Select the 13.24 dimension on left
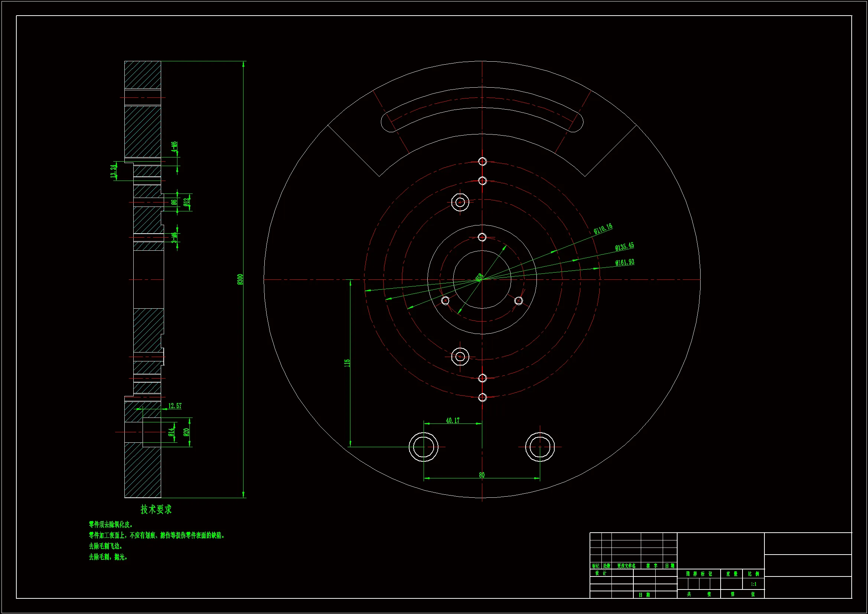Image resolution: width=868 pixels, height=614 pixels. point(113,171)
